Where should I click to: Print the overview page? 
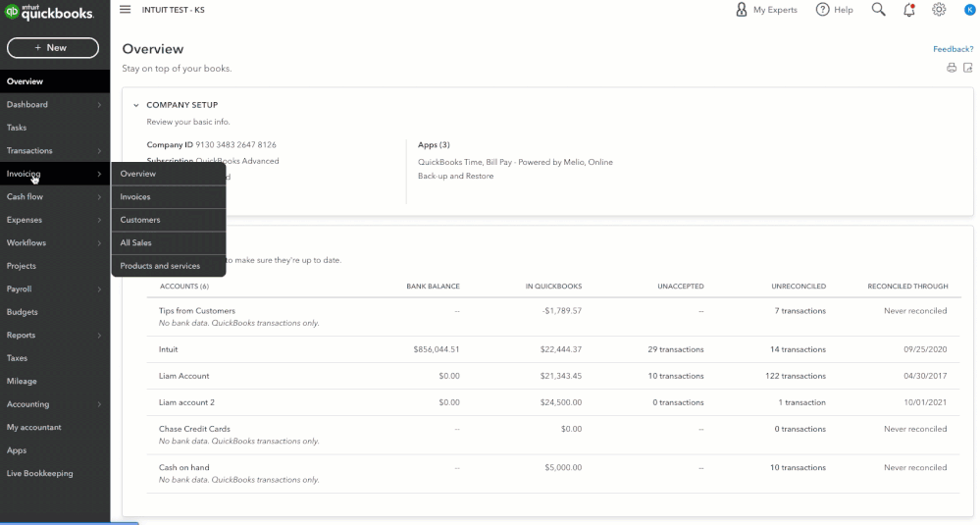(952, 68)
